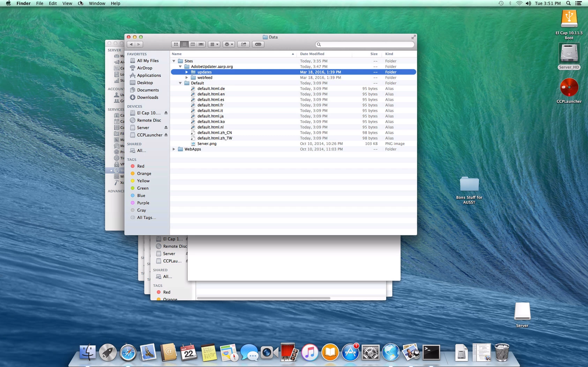Screen dimensions: 588x367
Task: Open the Time Machine status menu
Action: (501, 3)
